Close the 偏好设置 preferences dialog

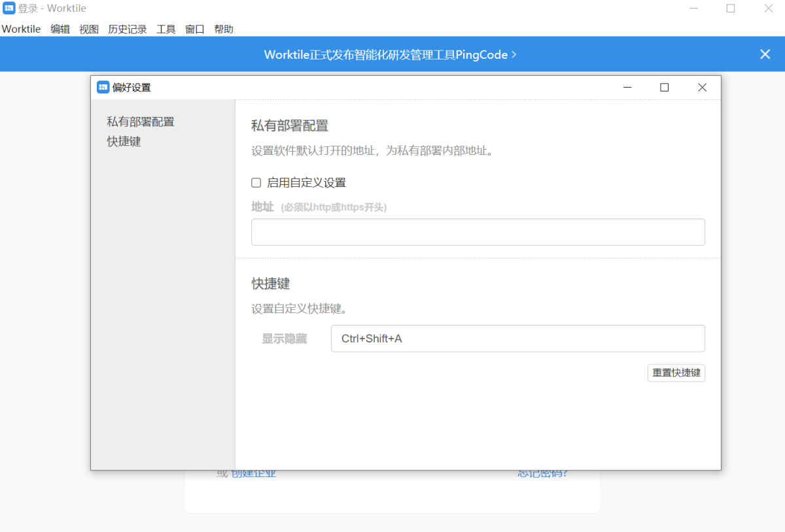pos(702,88)
